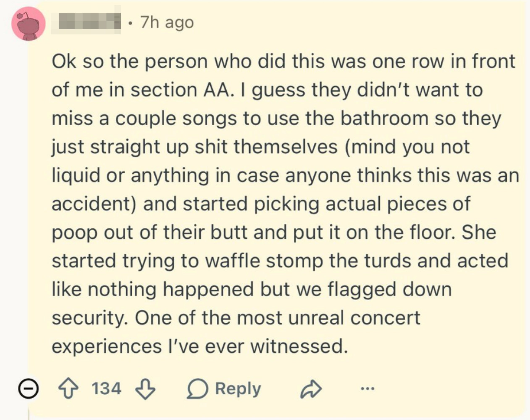Click the "7h ago" timestamp
Image resolution: width=530 pixels, height=420 pixels.
[x=167, y=23]
